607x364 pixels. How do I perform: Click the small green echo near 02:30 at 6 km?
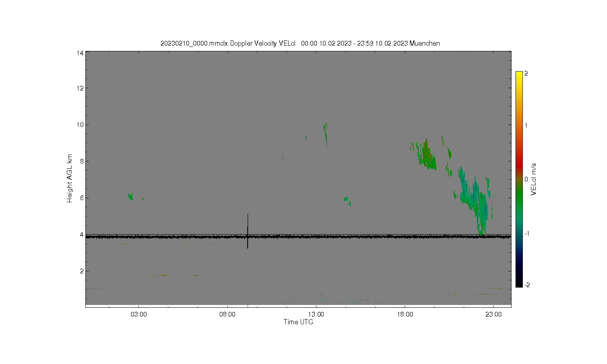coord(130,196)
